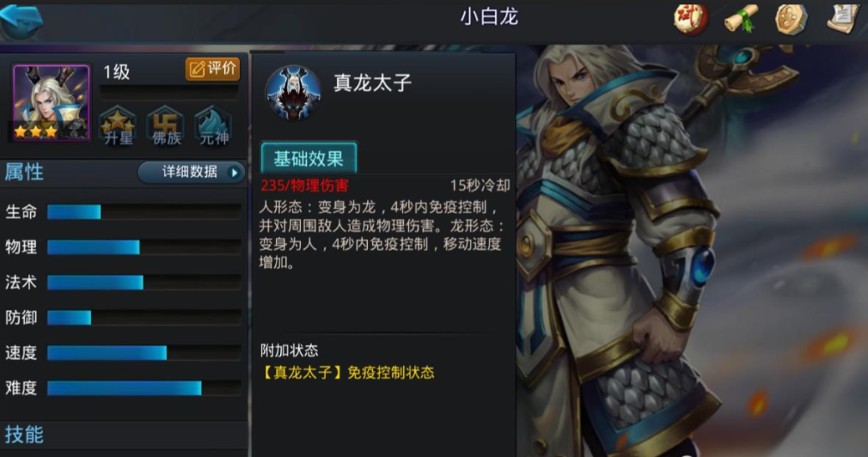Tap the 真龙太子 skill icon

293,93
